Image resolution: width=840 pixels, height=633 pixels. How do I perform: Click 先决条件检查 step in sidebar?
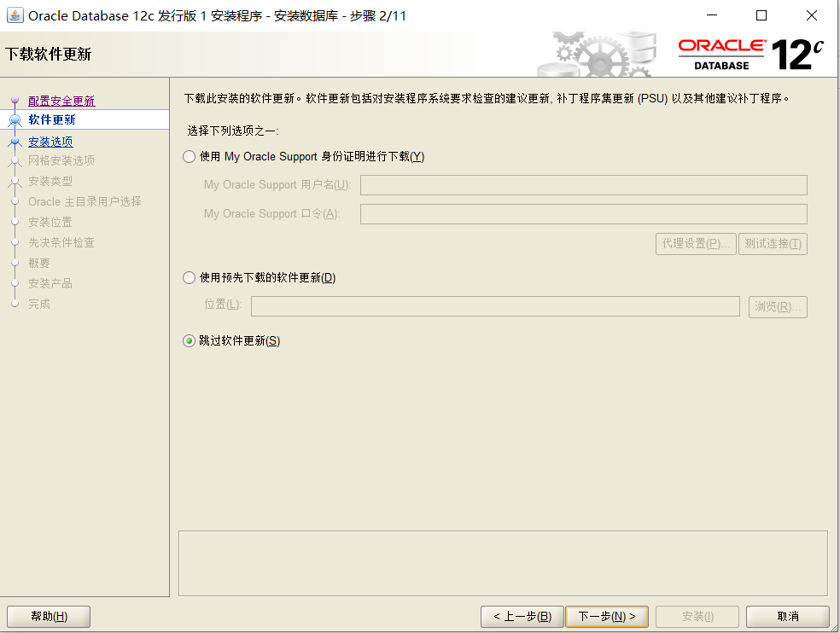[61, 242]
